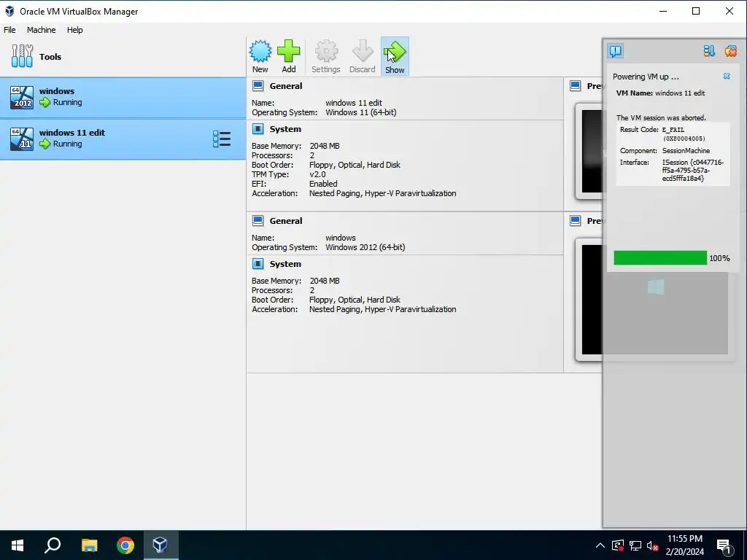The image size is (747, 560).
Task: Click 'Windows 2012 (64-bit)' operating system value
Action: coord(365,247)
